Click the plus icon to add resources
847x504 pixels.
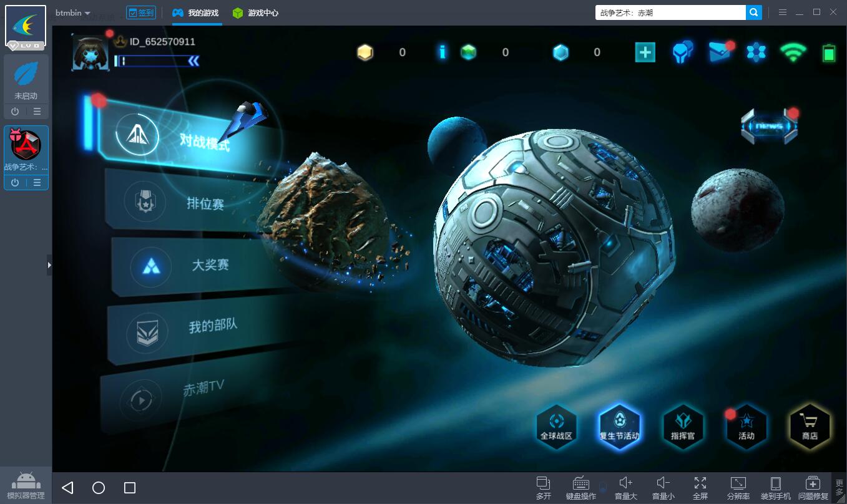(x=645, y=52)
